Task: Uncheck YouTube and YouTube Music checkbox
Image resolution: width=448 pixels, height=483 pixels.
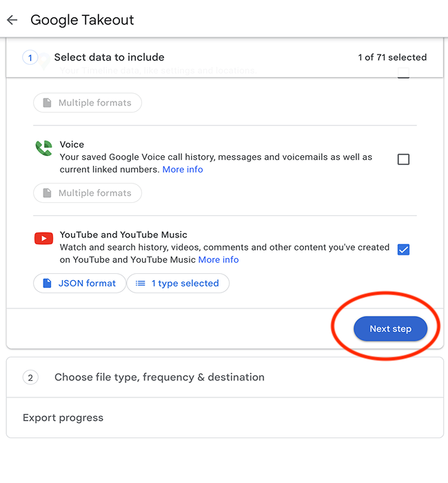Action: (403, 250)
